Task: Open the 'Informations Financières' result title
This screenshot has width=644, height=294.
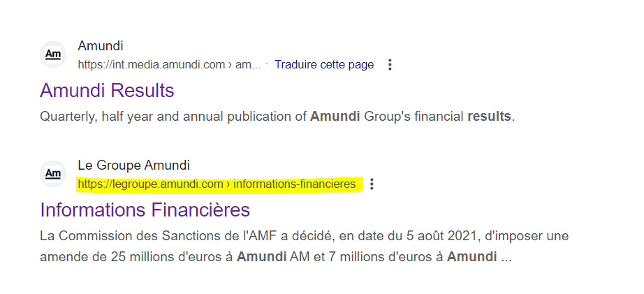Action: point(145,210)
